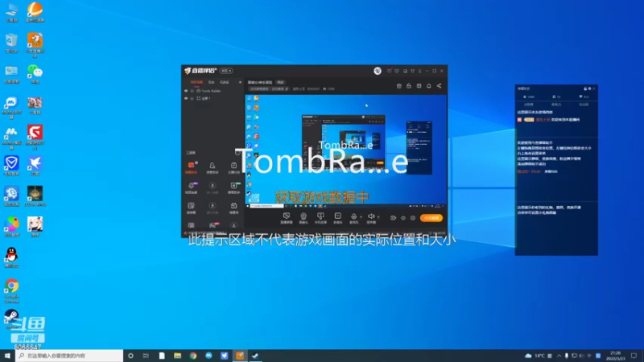Screen dimensions: 644x362
Task: Open the tool with purple badge in toolbox
Action: click(x=192, y=187)
